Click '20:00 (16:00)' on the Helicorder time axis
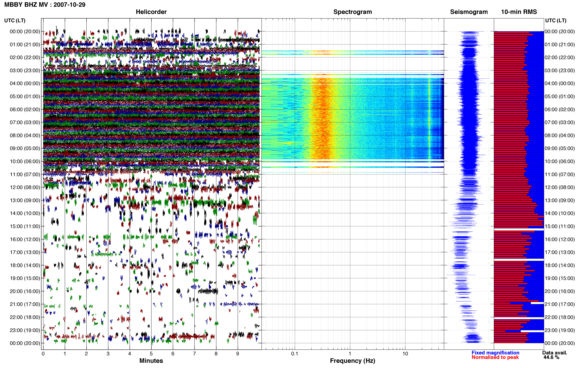 (25, 291)
